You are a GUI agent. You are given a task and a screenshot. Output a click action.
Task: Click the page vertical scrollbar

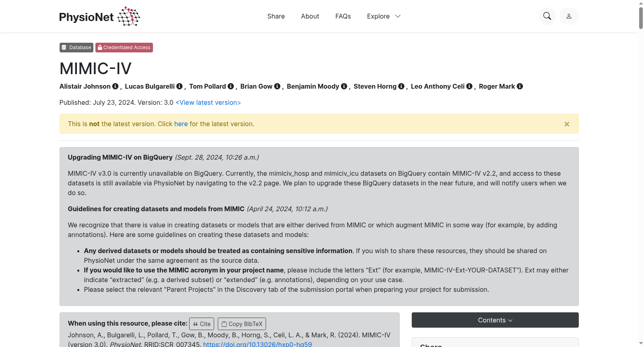coord(641,18)
